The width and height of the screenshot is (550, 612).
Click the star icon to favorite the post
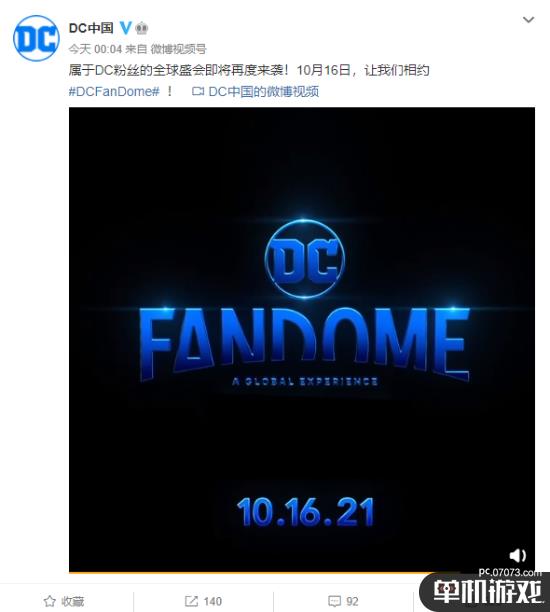pyautogui.click(x=50, y=601)
